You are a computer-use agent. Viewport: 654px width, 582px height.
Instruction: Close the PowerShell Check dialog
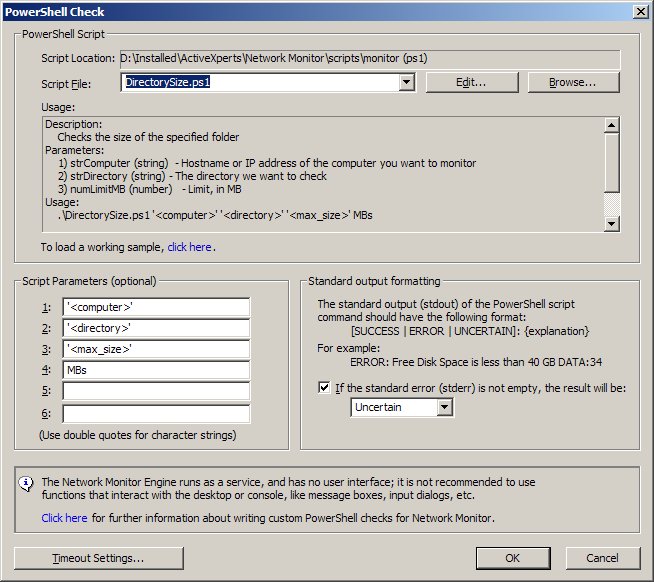[x=641, y=12]
